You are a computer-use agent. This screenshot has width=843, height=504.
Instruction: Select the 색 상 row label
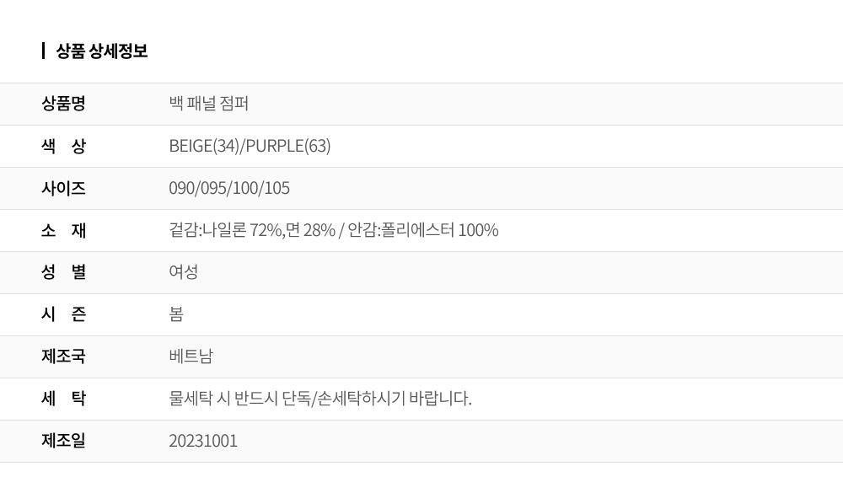coord(63,146)
